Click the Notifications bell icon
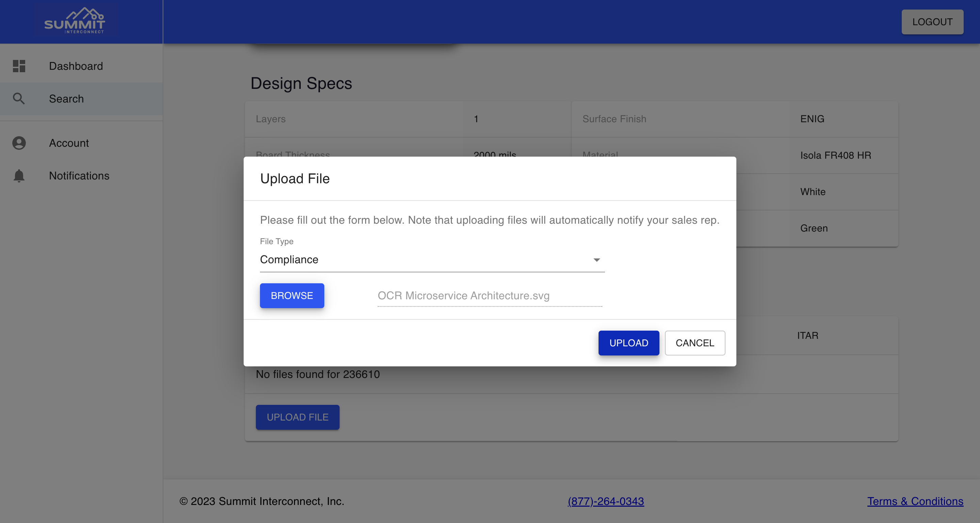980x523 pixels. point(19,175)
